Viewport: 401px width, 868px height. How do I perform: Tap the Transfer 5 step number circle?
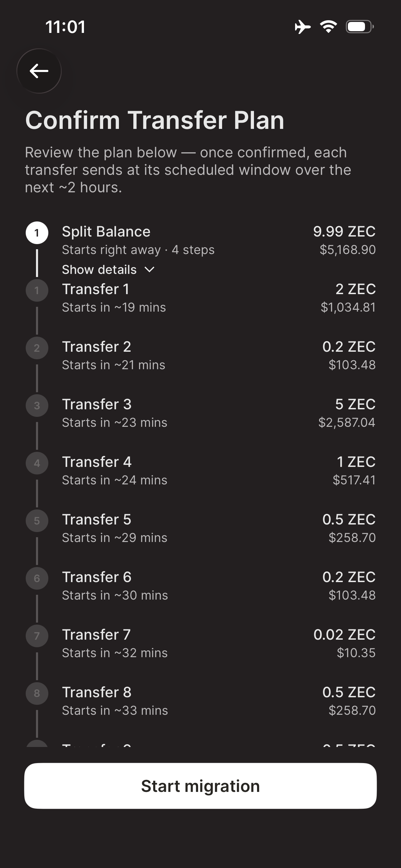tap(37, 521)
